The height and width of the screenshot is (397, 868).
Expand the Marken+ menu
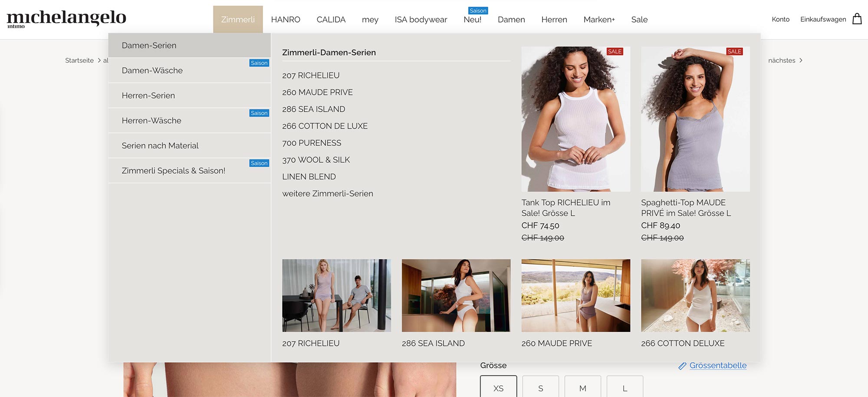[599, 20]
